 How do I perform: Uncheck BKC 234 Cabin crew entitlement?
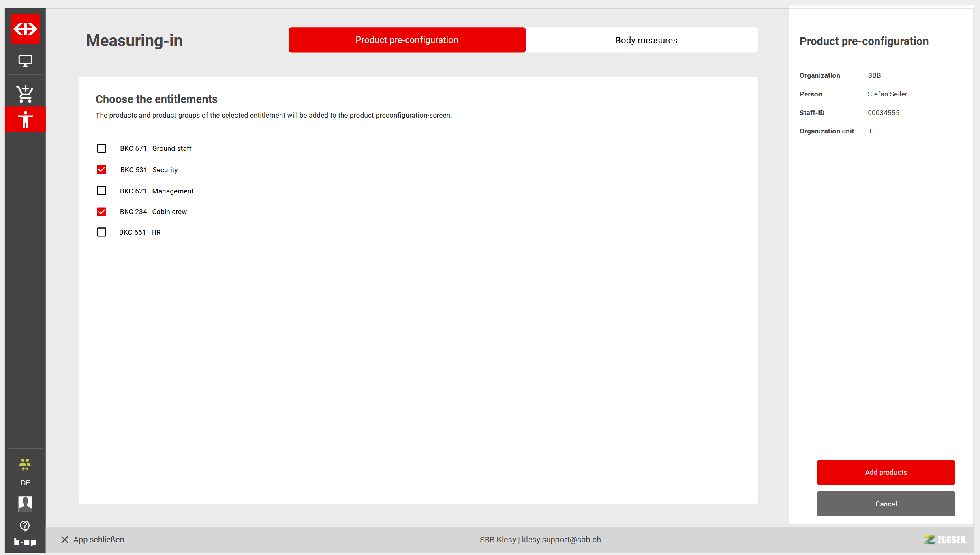(102, 212)
